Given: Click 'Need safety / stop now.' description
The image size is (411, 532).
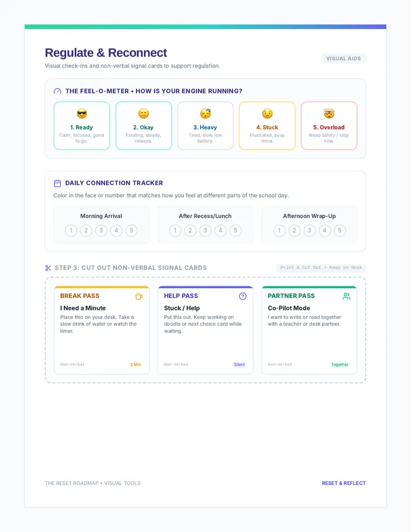Looking at the screenshot, I should point(329,138).
